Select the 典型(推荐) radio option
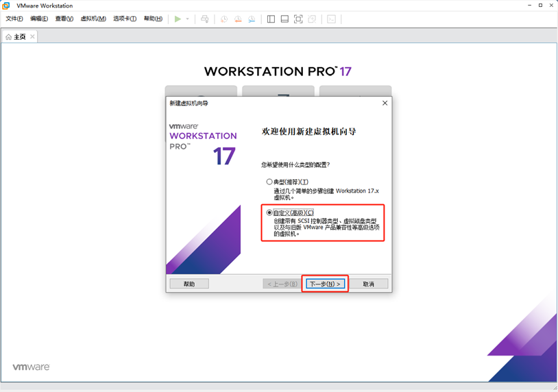The image size is (558, 392). (269, 182)
